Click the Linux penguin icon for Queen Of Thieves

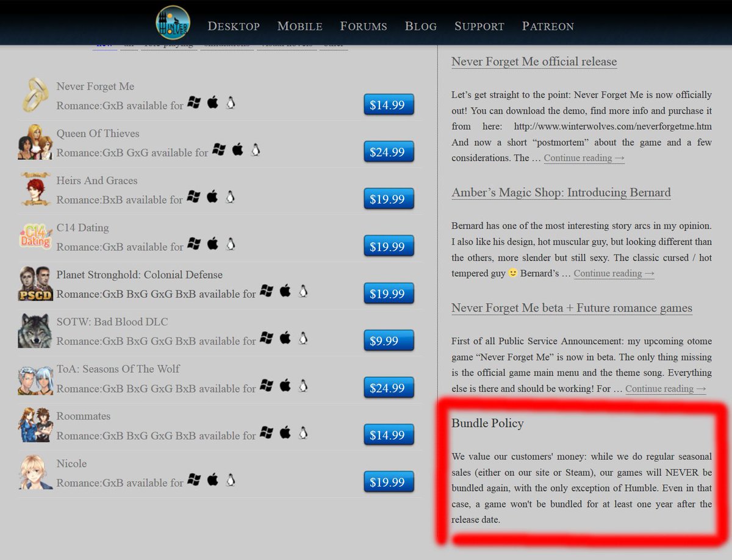tap(256, 149)
